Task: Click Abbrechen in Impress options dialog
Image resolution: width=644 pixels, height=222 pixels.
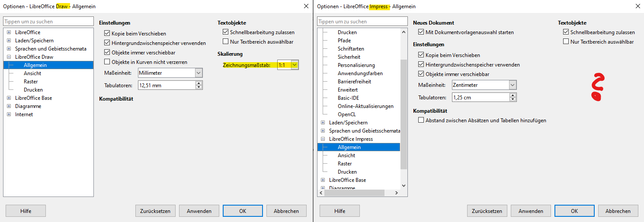Action: click(x=618, y=211)
